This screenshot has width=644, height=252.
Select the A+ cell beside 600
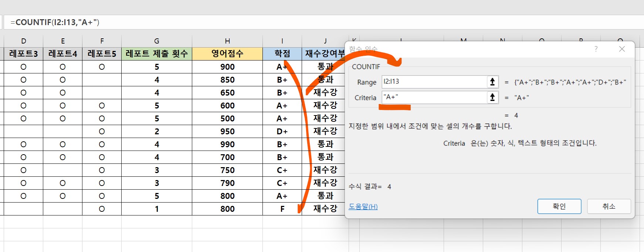(x=282, y=106)
